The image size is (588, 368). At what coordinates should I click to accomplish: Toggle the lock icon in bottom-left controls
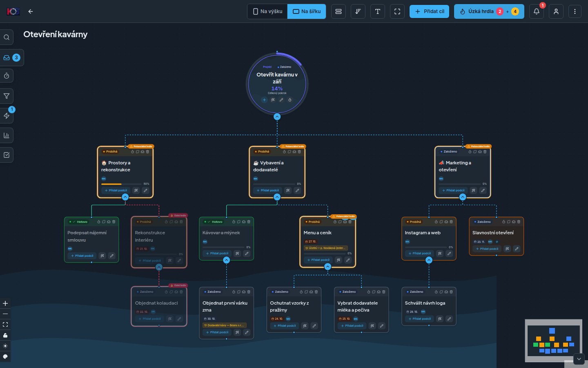pos(5,335)
